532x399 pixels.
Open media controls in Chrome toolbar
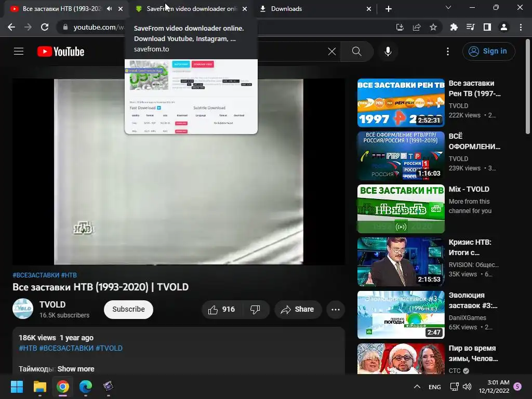pos(470,27)
